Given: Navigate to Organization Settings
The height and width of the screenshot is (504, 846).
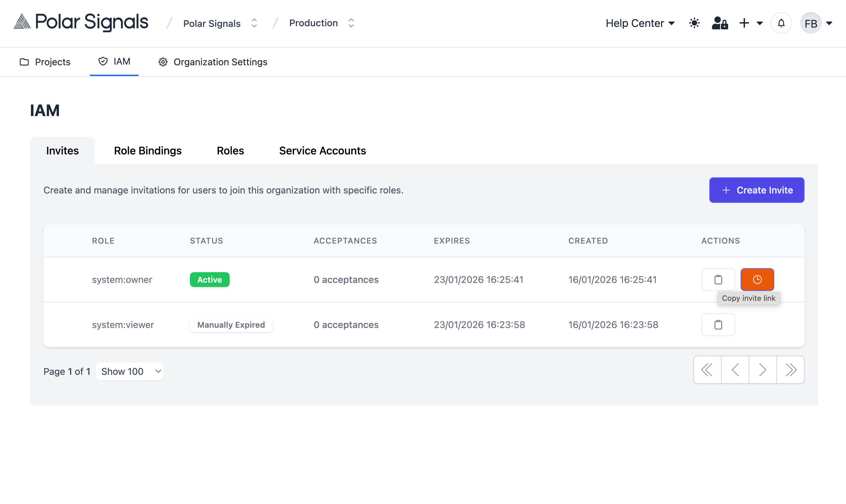Looking at the screenshot, I should tap(213, 62).
